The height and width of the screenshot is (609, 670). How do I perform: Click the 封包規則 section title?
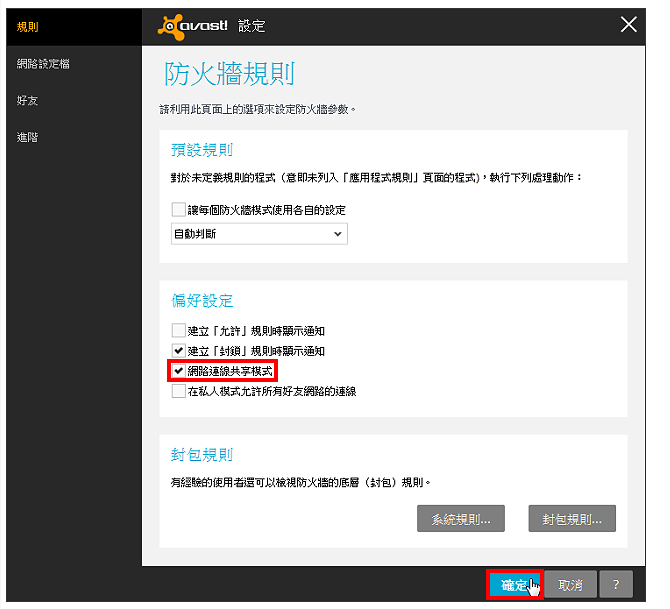tap(202, 455)
